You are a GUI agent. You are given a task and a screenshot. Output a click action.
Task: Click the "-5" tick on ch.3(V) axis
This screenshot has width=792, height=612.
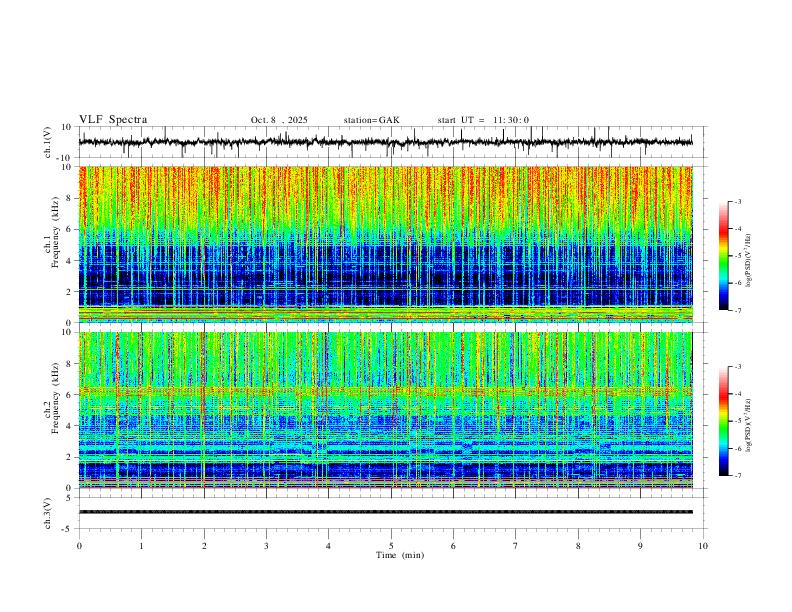(68, 529)
